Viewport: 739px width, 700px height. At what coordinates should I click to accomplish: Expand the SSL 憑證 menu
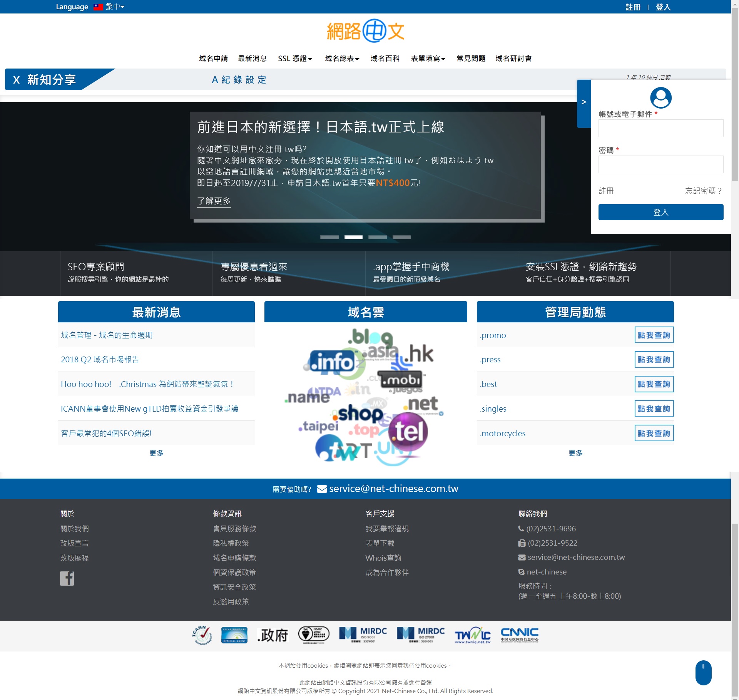pos(295,59)
